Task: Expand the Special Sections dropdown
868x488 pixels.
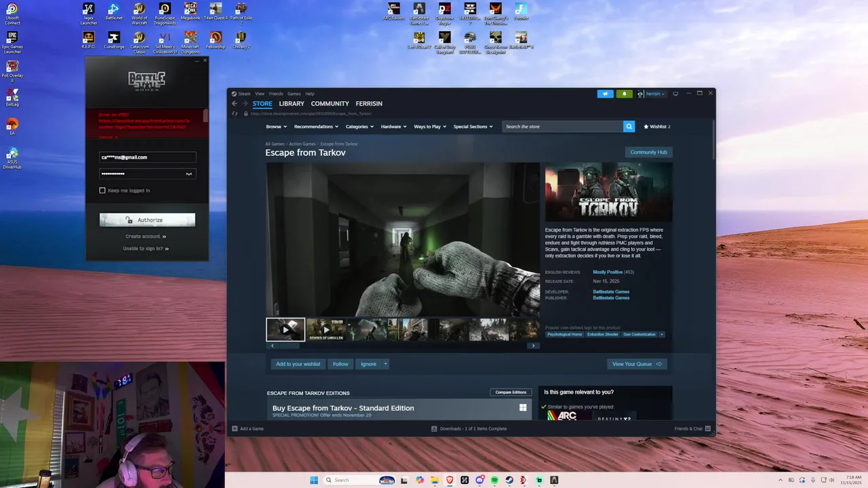Action: [x=473, y=127]
